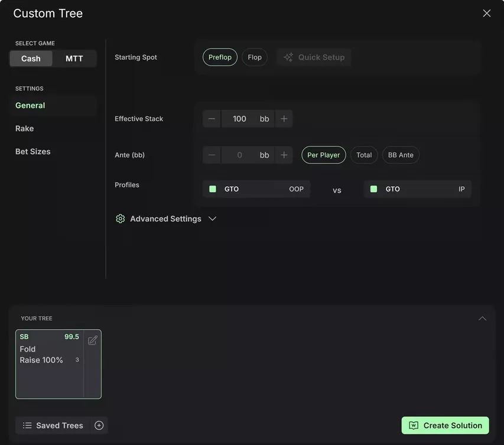Choose Preflop as starting spot

click(x=220, y=57)
